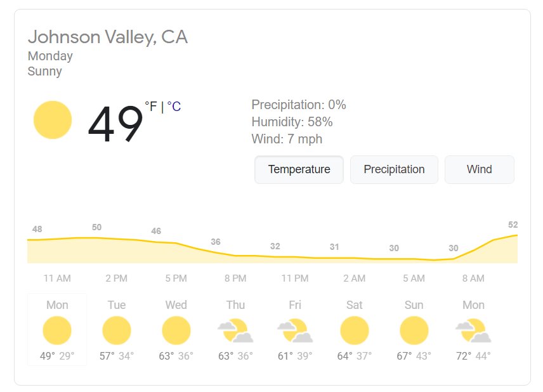The height and width of the screenshot is (392, 543).
Task: Select the first Mon day label
Action: (57, 305)
